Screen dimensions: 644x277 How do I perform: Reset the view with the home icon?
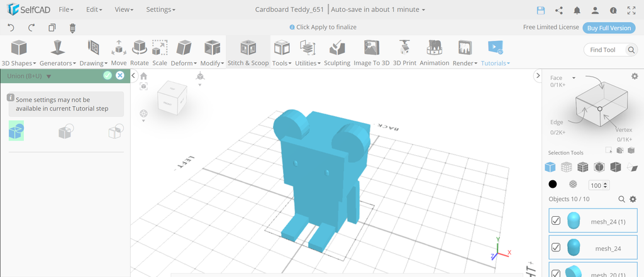tap(143, 76)
